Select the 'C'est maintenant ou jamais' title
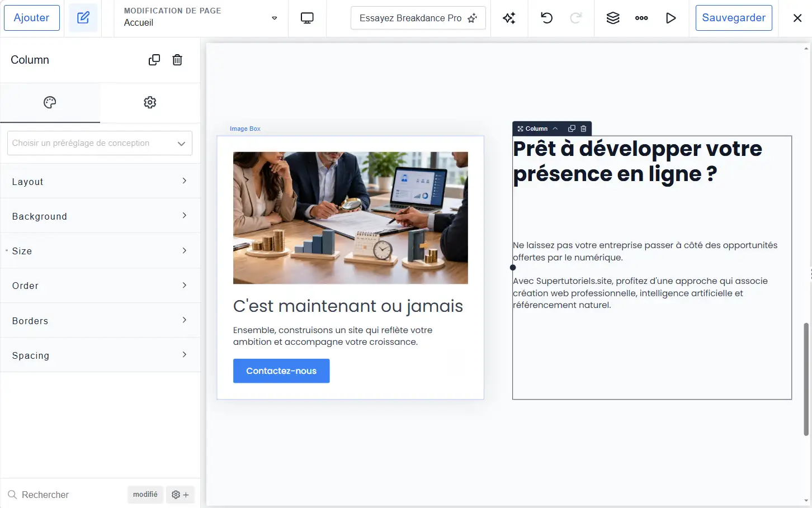812x508 pixels. [x=348, y=306]
